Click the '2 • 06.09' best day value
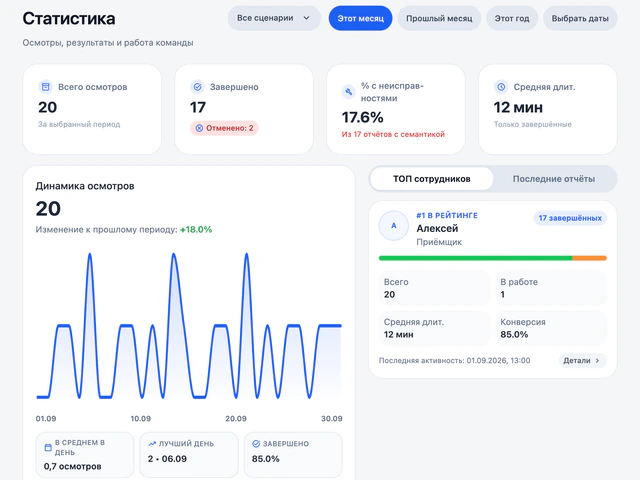This screenshot has height=480, width=640. (x=167, y=459)
